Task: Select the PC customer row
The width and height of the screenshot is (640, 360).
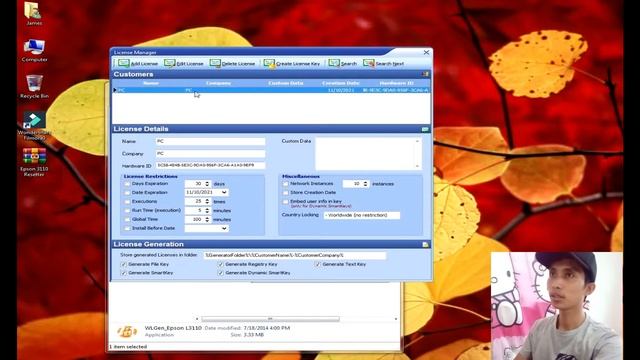Action: (x=271, y=90)
